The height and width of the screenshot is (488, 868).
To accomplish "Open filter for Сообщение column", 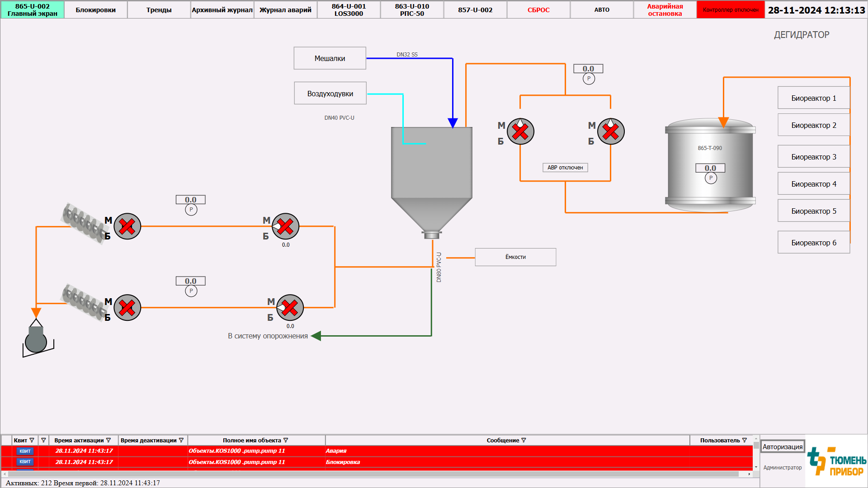I will click(x=524, y=440).
